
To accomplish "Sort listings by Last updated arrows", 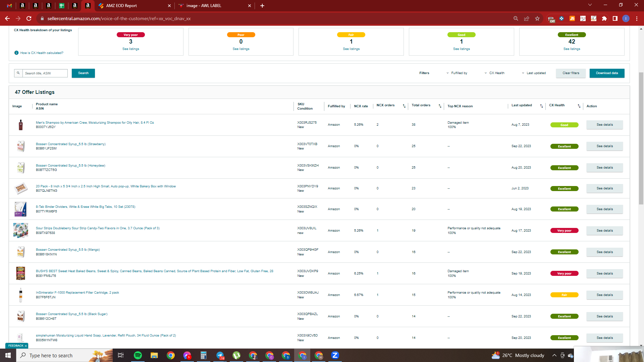I will (x=541, y=106).
